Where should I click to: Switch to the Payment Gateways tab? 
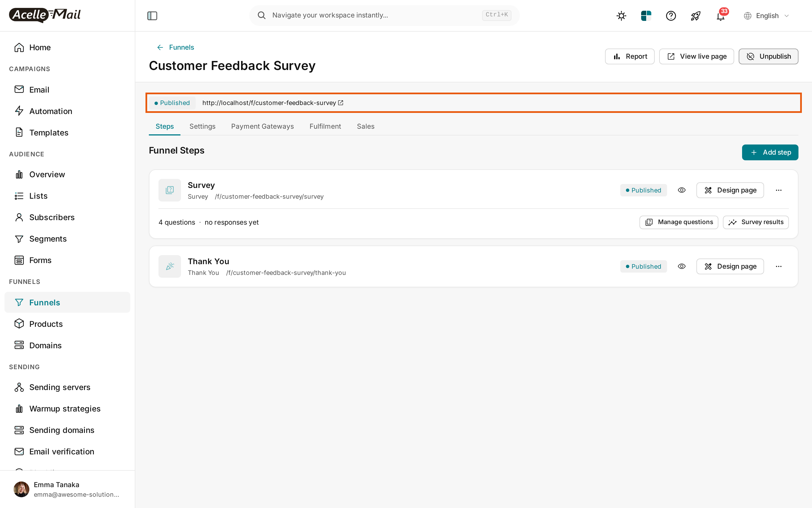pos(262,126)
